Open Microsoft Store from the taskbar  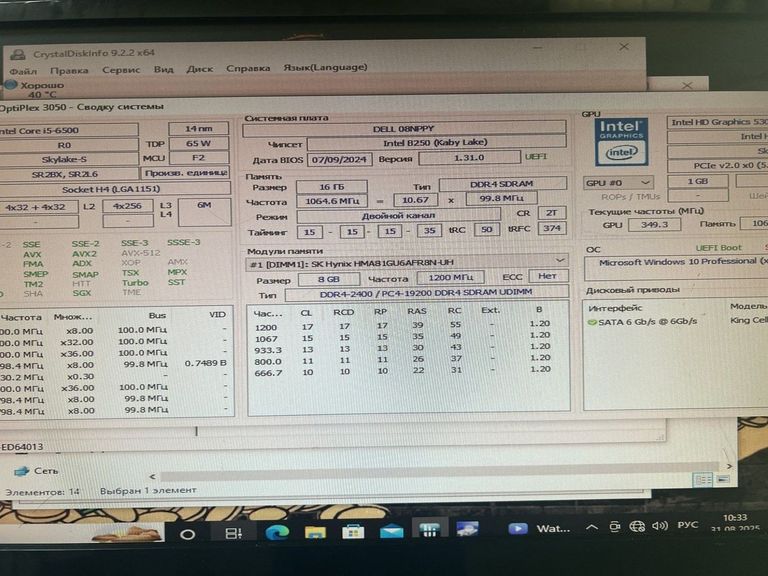coord(353,531)
